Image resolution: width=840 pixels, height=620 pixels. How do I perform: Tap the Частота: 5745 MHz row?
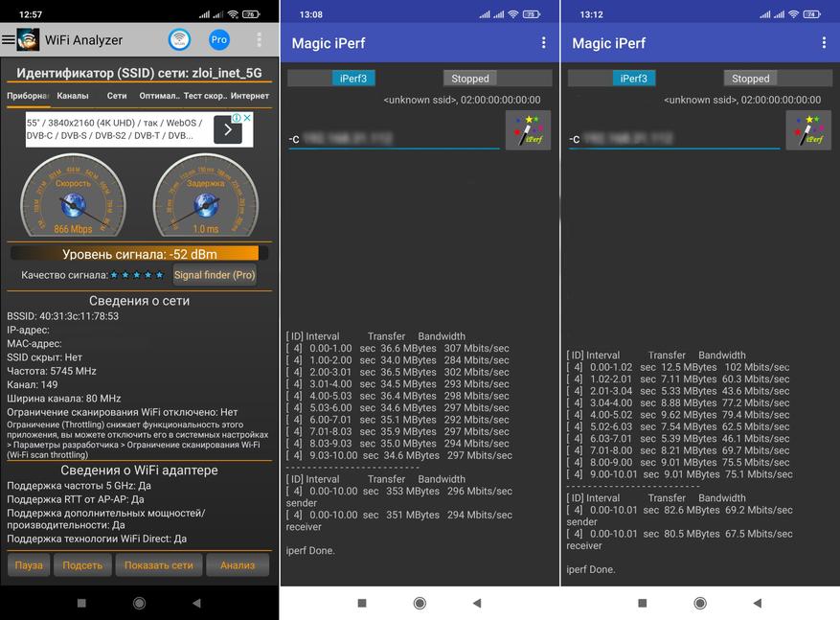52,371
